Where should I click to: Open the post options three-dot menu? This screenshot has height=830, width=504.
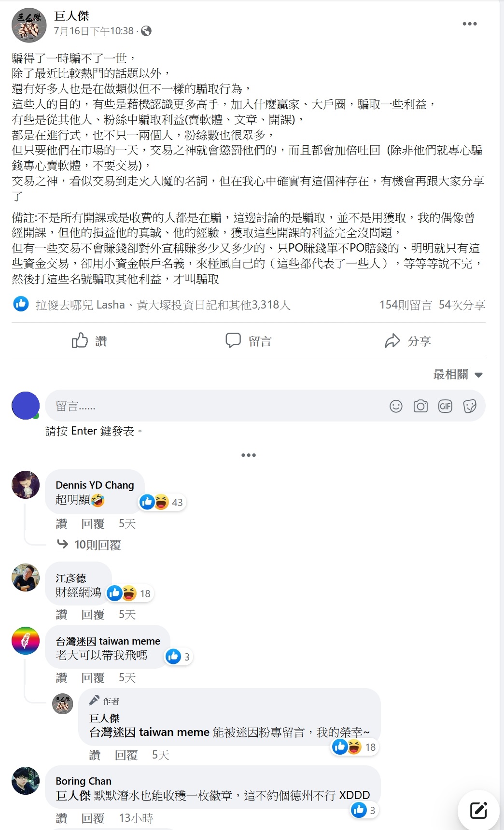click(469, 24)
